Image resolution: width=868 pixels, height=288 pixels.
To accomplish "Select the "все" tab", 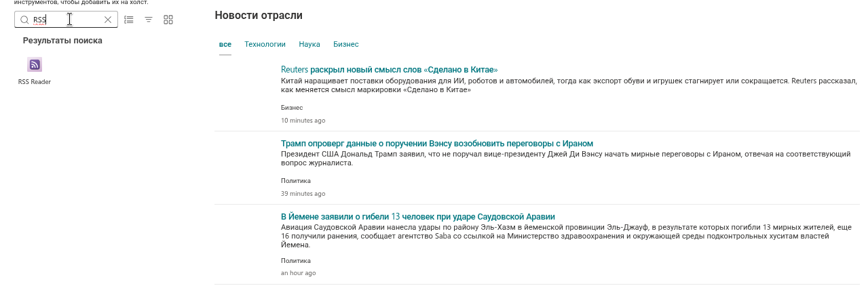I will tap(225, 44).
